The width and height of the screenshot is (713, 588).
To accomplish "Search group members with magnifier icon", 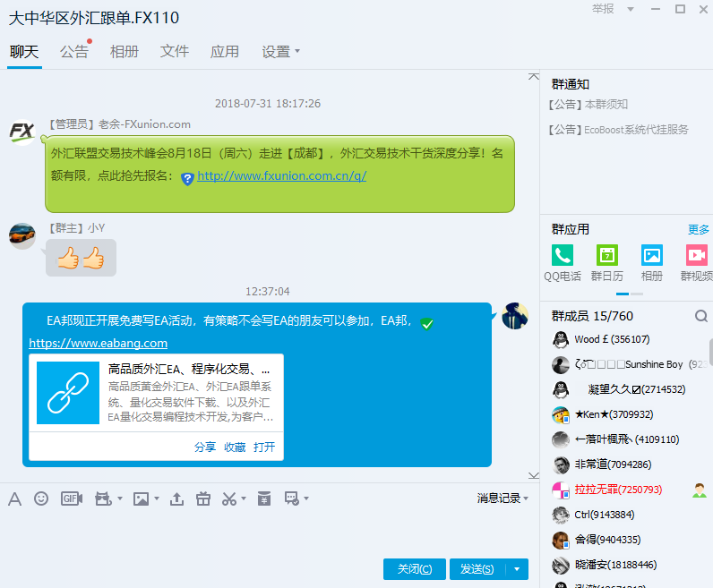I will (x=701, y=316).
